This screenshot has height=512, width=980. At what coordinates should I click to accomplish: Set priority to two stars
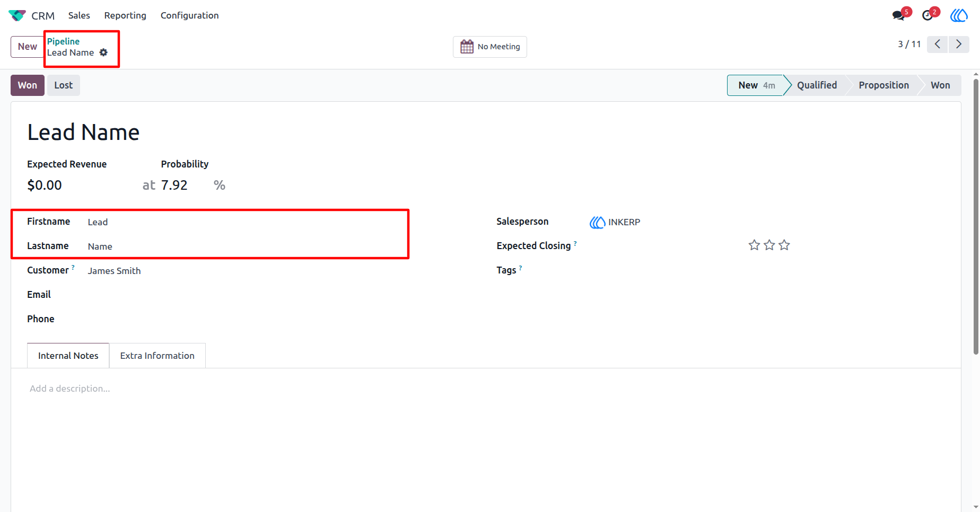coord(769,245)
